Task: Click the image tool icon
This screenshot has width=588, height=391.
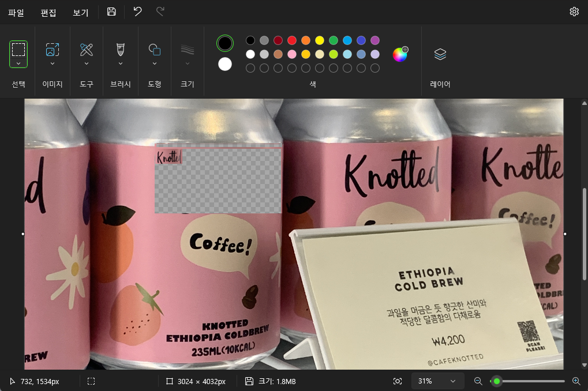Action: [x=53, y=50]
